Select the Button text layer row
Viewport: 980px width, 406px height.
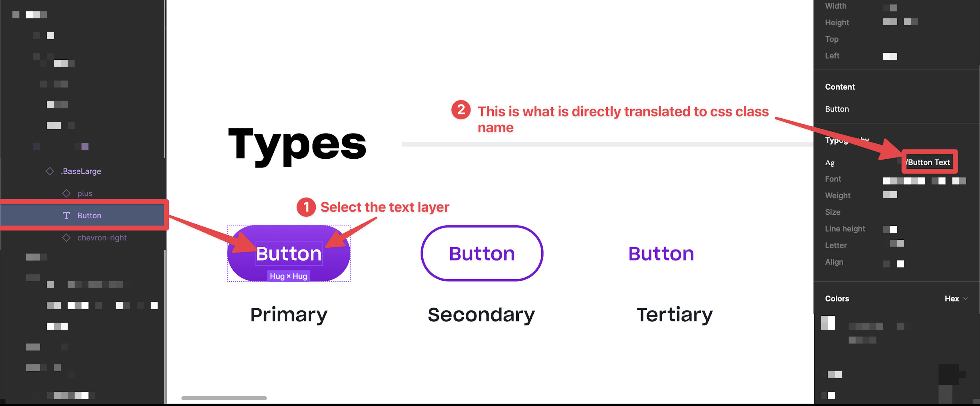point(83,215)
